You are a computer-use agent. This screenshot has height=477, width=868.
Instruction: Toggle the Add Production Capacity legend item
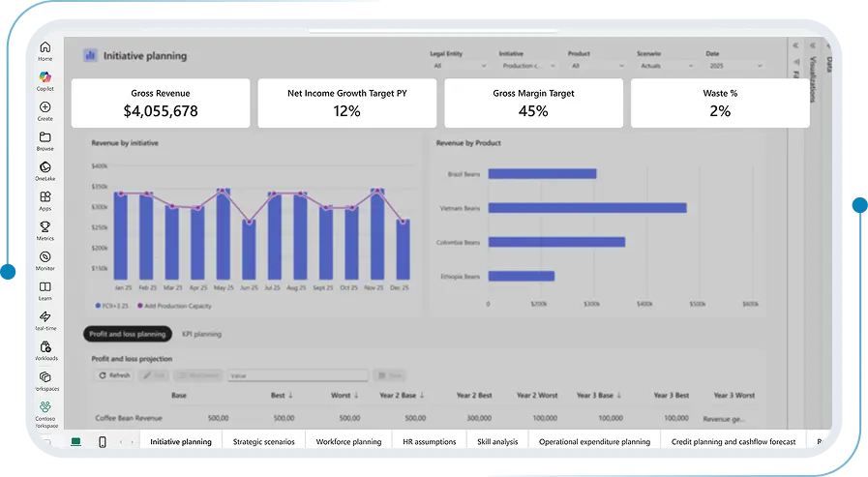(174, 306)
